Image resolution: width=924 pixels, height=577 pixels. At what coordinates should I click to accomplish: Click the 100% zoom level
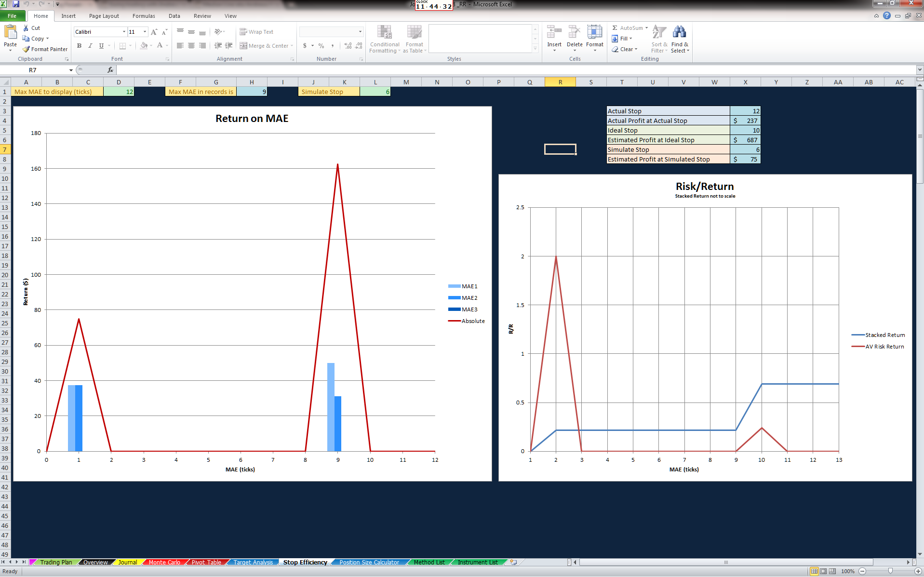(848, 571)
